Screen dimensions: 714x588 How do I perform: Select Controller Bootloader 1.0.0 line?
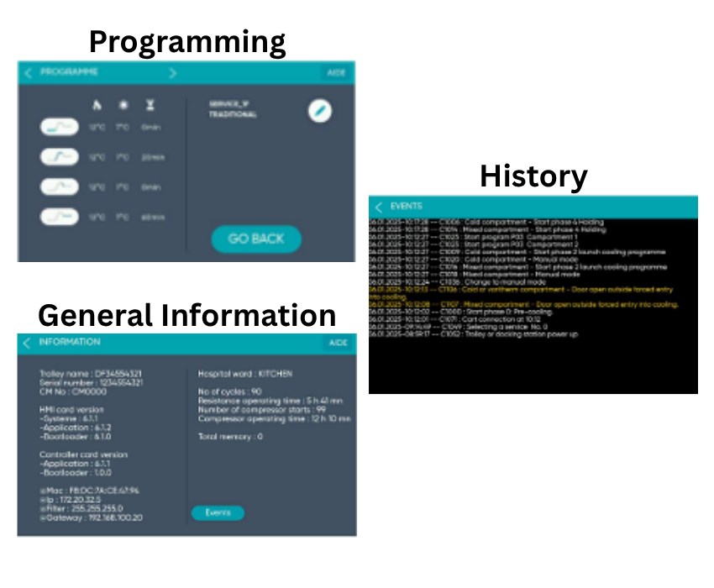coord(75,473)
